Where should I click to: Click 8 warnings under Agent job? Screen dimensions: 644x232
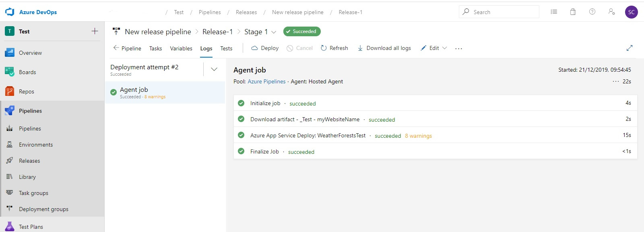tap(155, 97)
